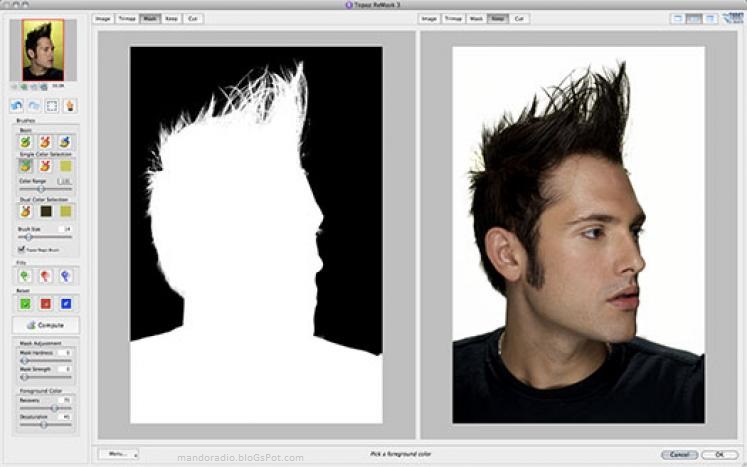Switch right pane to Mask tab
Screen dimensions: 747x467
(476, 19)
